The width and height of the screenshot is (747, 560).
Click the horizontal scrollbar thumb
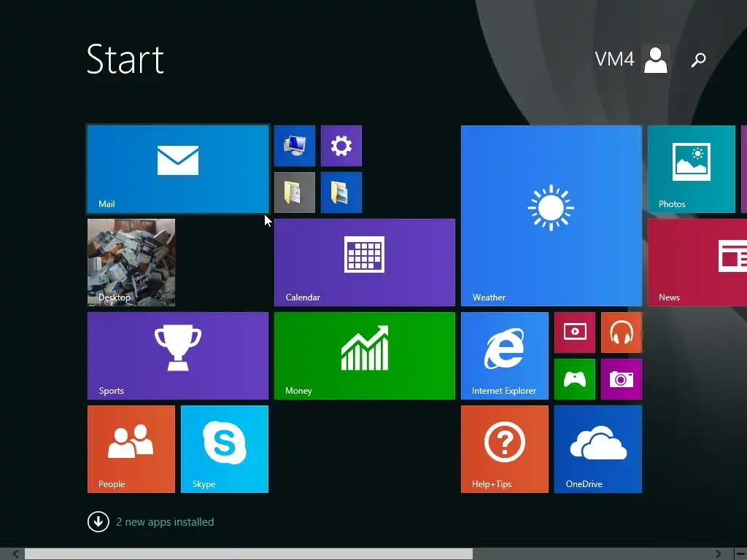pos(249,554)
